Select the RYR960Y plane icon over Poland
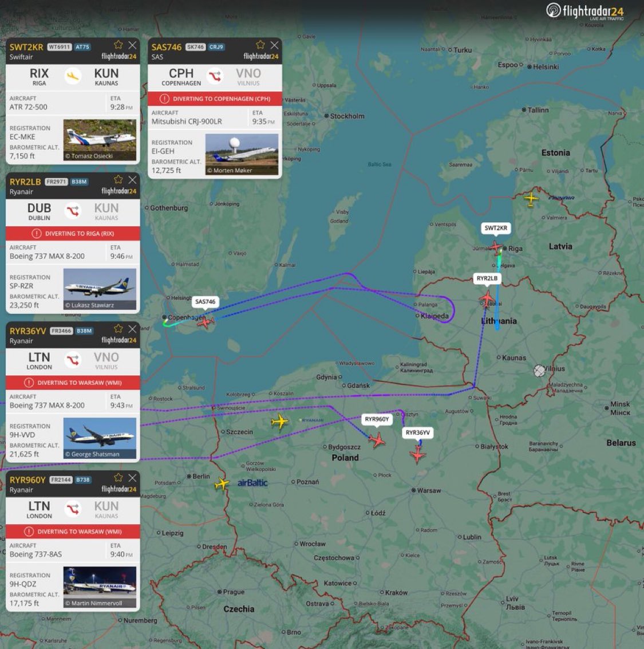 377,440
